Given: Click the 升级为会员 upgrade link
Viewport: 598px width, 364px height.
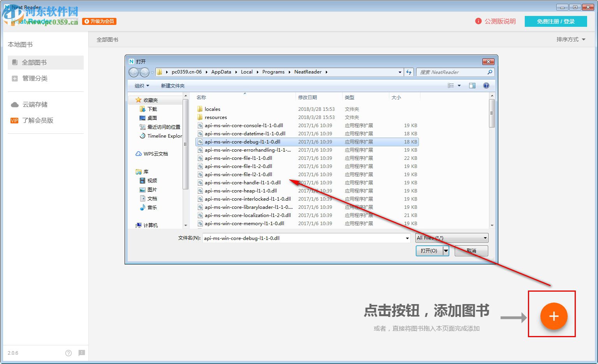Looking at the screenshot, I should (100, 21).
